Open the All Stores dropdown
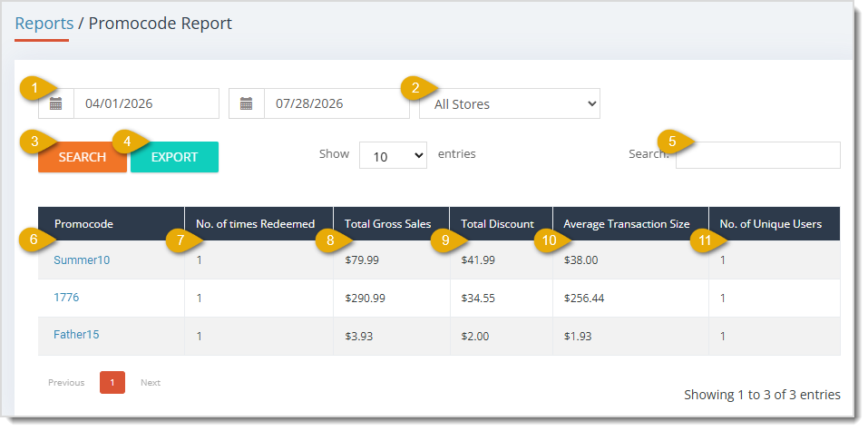 (510, 104)
